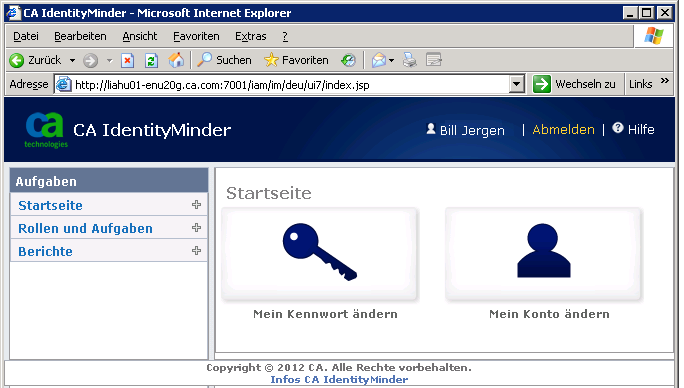Viewport: 684px width, 388px height.
Task: Select Berichte in the sidebar
Action: (45, 251)
